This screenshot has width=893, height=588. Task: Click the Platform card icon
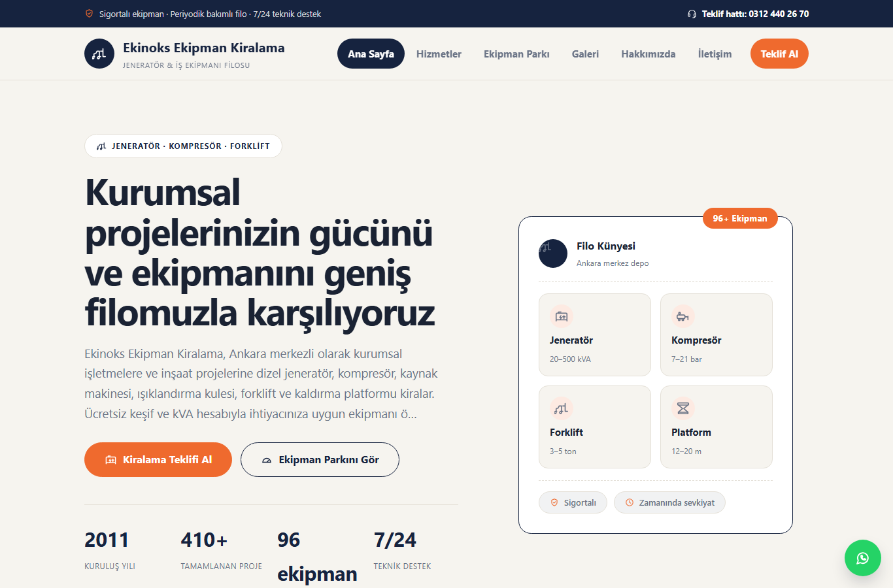point(682,409)
